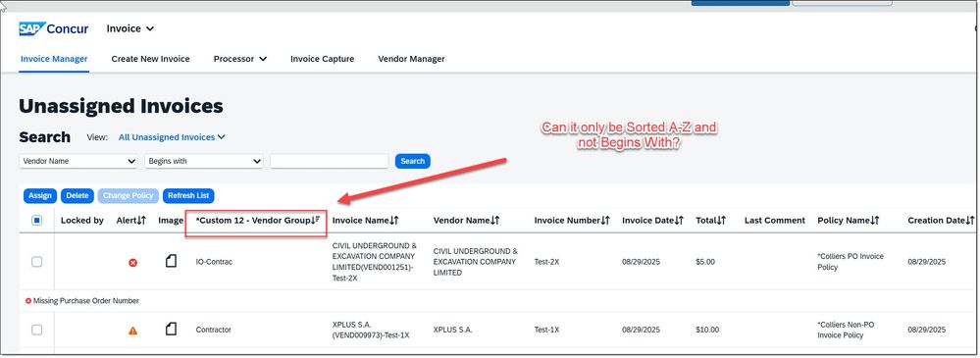Click the *Colliers PO Invoice Policy cell

pyautogui.click(x=851, y=262)
